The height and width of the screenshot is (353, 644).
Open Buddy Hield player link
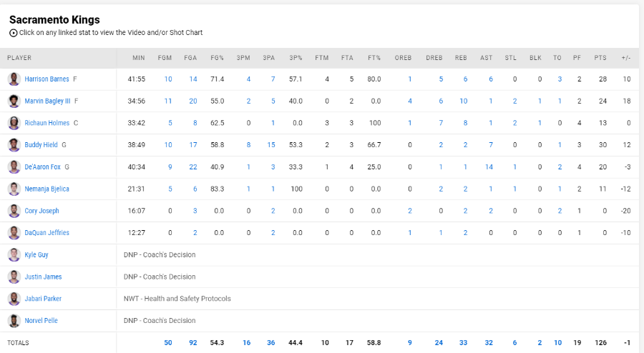coord(41,145)
